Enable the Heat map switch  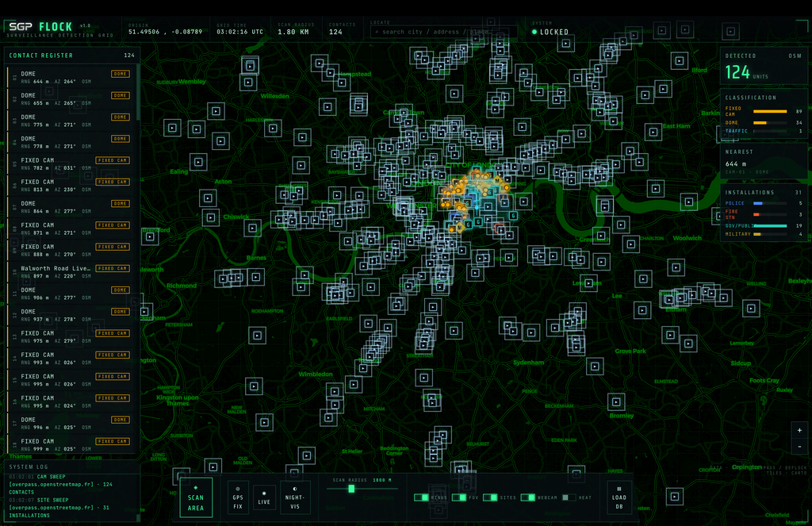click(569, 497)
